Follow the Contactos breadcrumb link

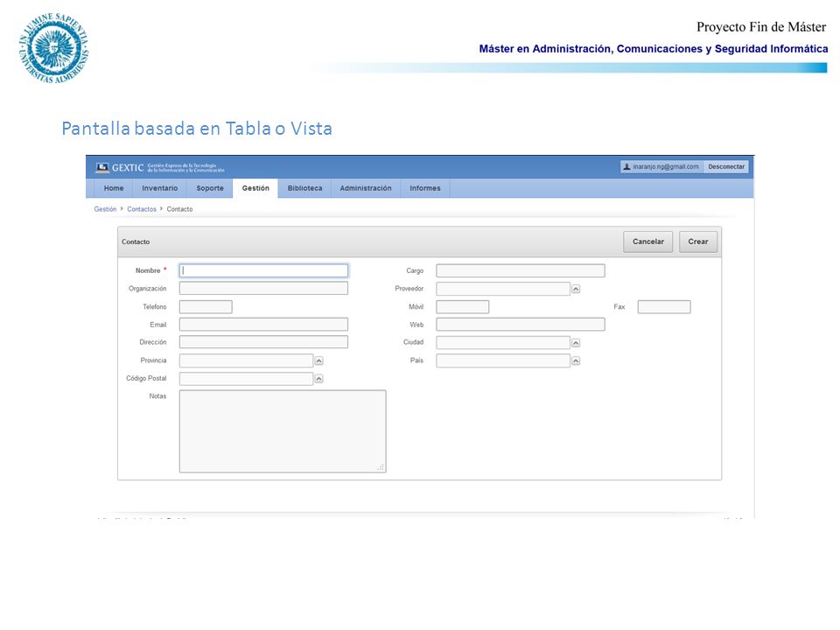142,209
